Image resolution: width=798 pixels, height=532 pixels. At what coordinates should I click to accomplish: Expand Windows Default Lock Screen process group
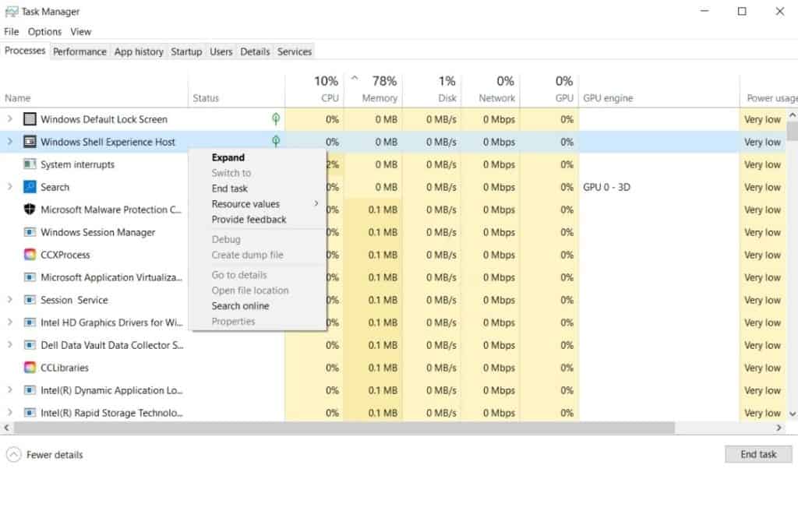tap(9, 119)
